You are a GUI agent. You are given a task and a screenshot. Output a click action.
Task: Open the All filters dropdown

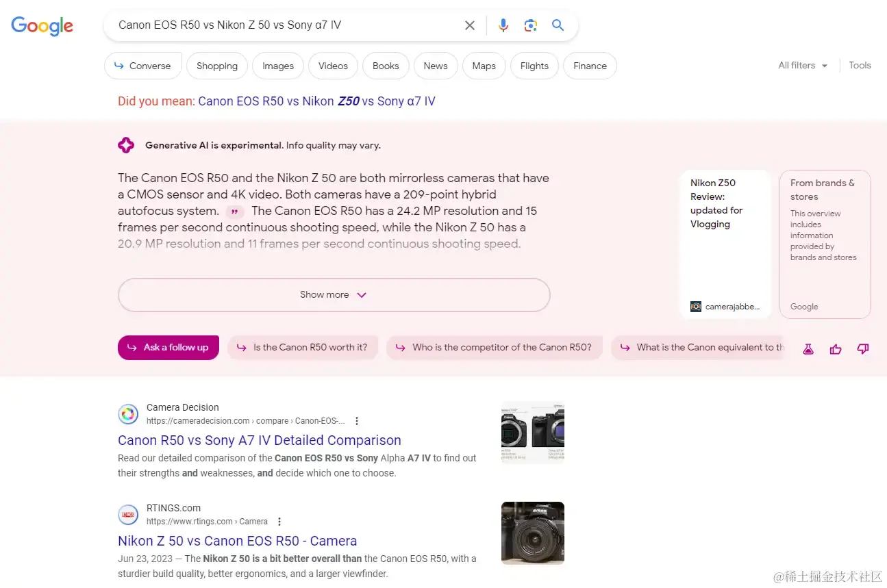(x=803, y=66)
